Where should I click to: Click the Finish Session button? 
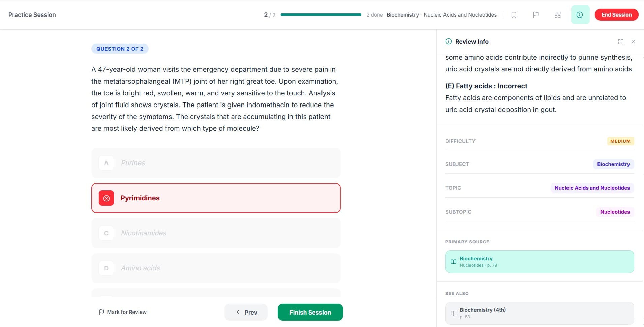[310, 312]
